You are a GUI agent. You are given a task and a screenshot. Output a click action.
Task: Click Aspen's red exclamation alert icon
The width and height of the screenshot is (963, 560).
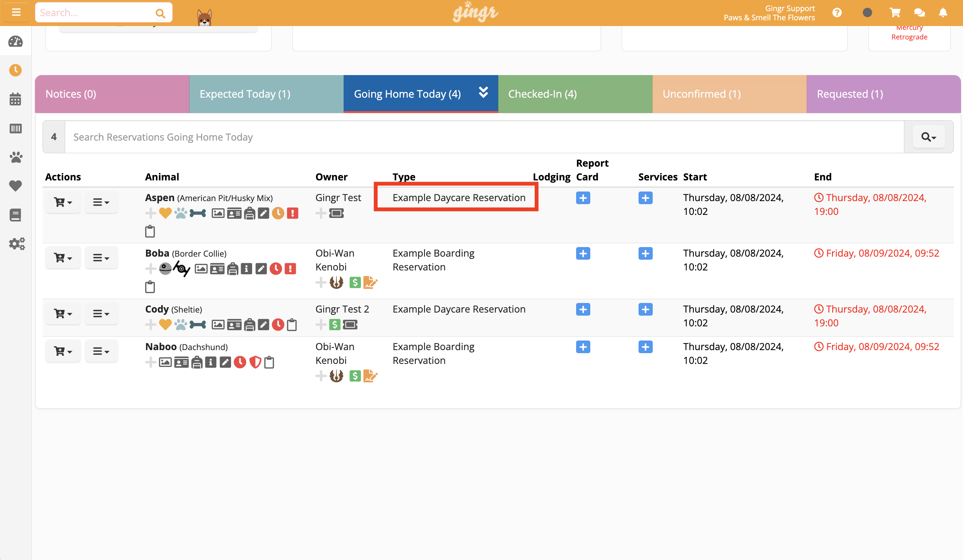(x=293, y=213)
